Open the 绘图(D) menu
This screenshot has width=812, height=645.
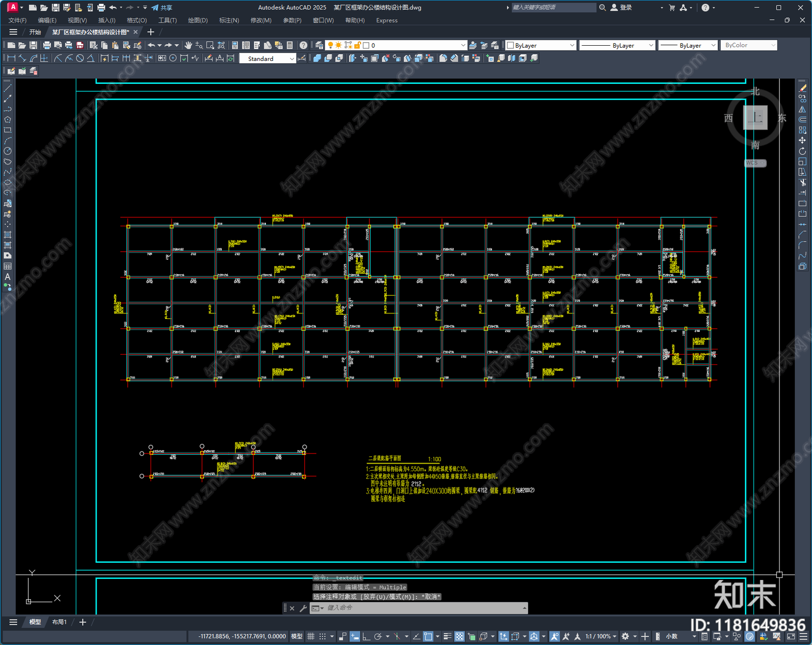coord(198,20)
